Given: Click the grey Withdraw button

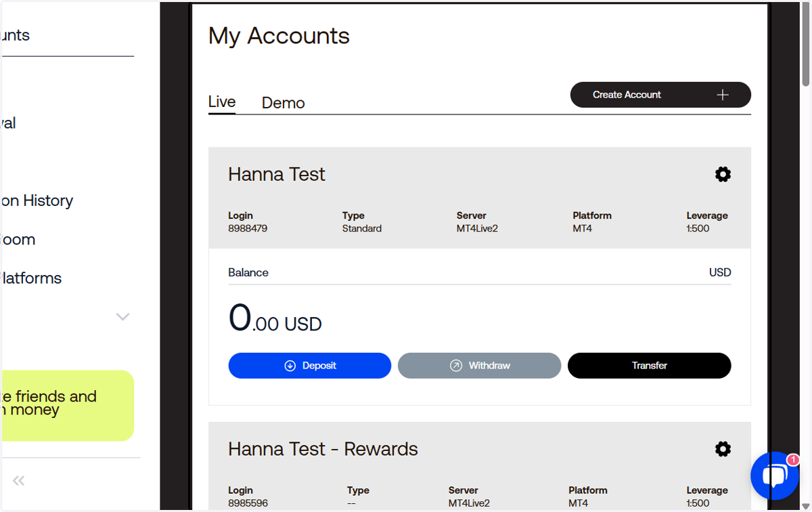Looking at the screenshot, I should point(479,366).
